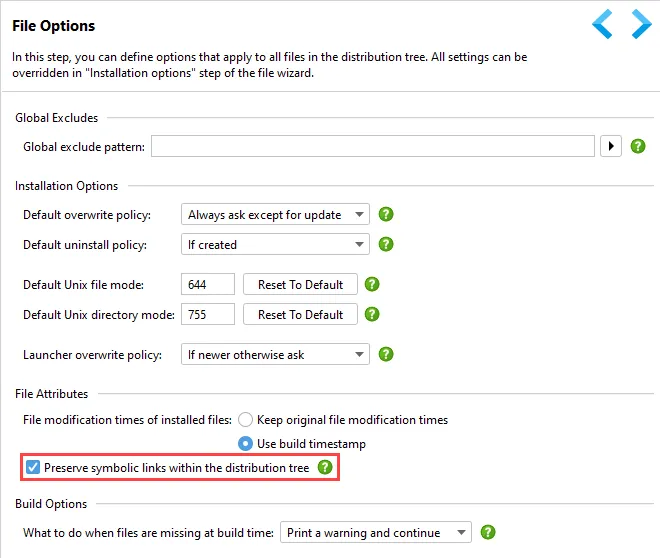The width and height of the screenshot is (660, 558).
Task: Select Use build timestamp option
Action: click(245, 444)
